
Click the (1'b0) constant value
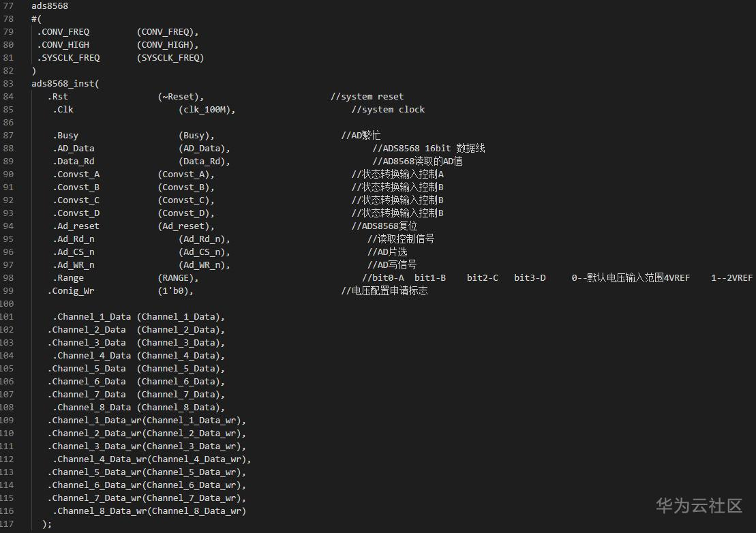[x=175, y=291]
